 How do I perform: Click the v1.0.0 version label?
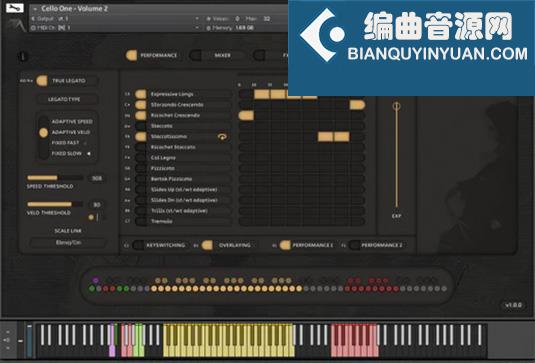coord(513,305)
